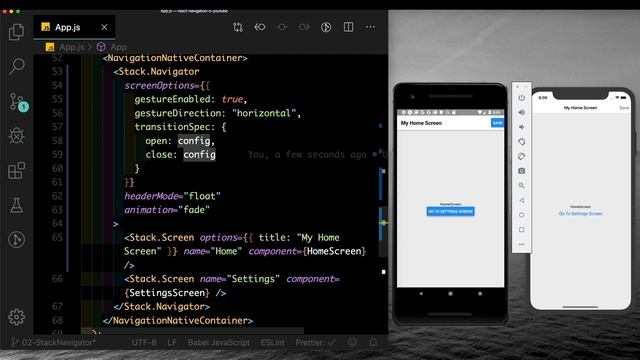Click line number 58 in gutter
This screenshot has height=360, width=640.
[58, 141]
